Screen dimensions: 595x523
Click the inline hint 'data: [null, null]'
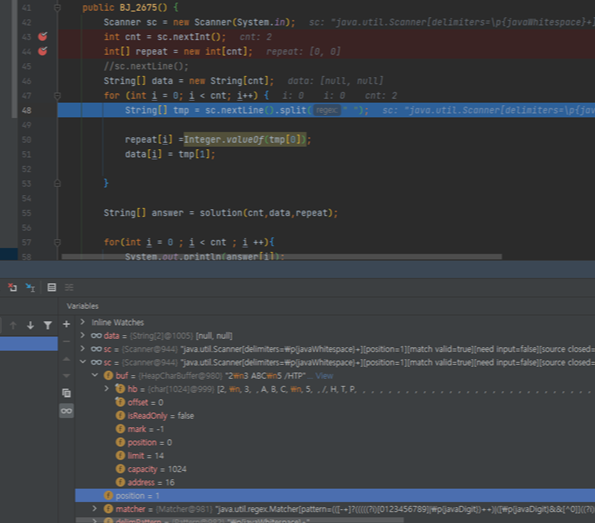coord(335,81)
